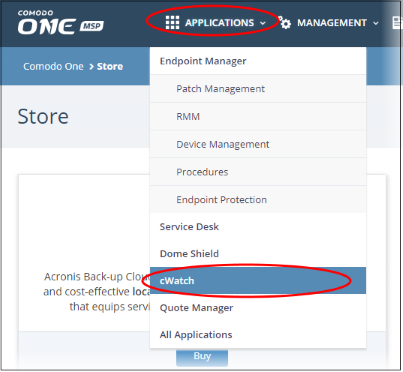The width and height of the screenshot is (403, 372).
Task: Open Patch Management submenu item
Action: click(258, 89)
